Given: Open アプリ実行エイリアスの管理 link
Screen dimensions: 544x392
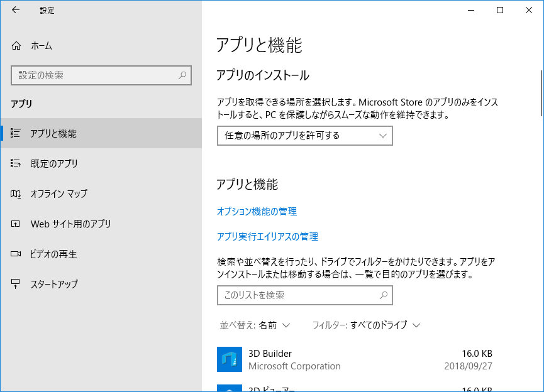Looking at the screenshot, I should tap(267, 236).
